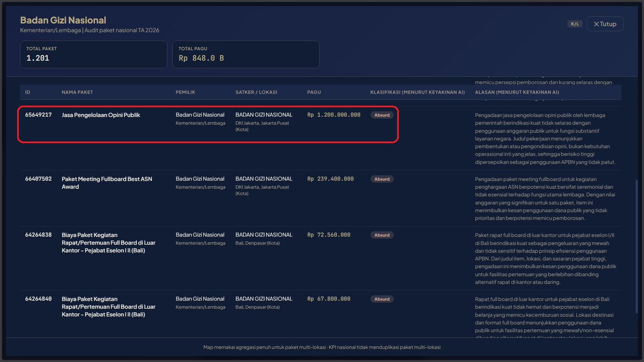Click the Satker / Lokasi column header

[257, 92]
